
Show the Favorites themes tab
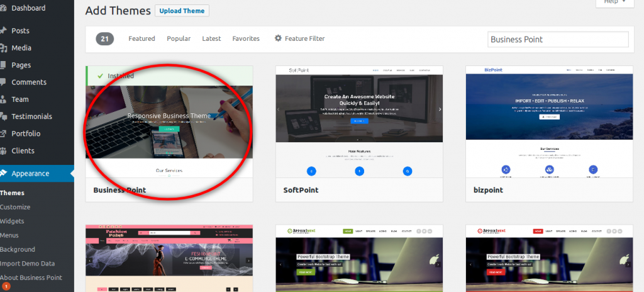pos(246,38)
